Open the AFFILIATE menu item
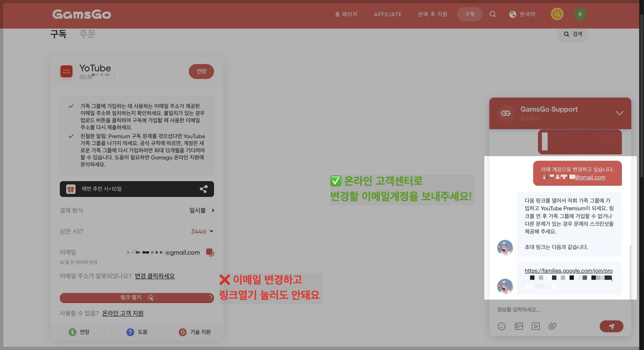The width and height of the screenshot is (644, 350). tap(387, 14)
